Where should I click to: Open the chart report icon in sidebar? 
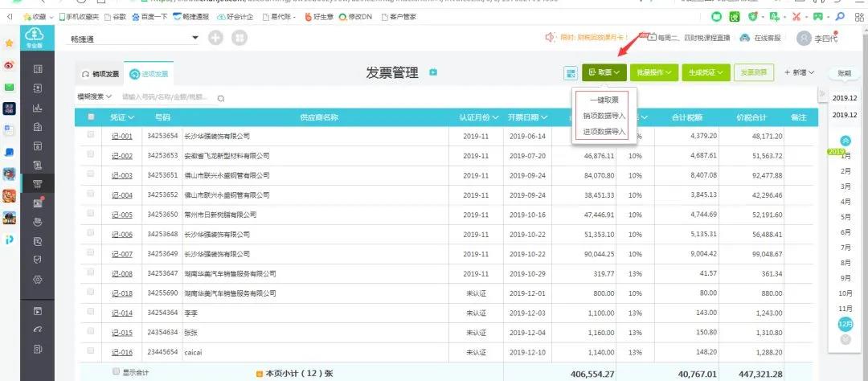(x=37, y=108)
